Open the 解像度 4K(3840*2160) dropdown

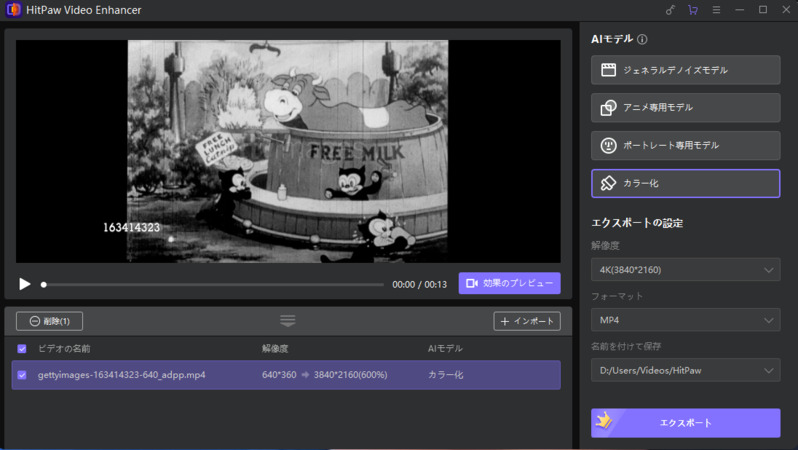[685, 270]
